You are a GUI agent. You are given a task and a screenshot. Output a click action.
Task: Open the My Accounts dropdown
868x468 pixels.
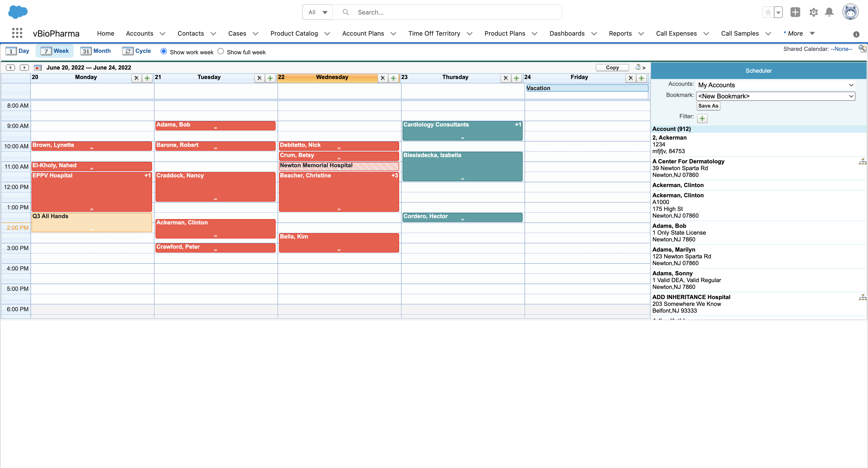click(x=775, y=85)
